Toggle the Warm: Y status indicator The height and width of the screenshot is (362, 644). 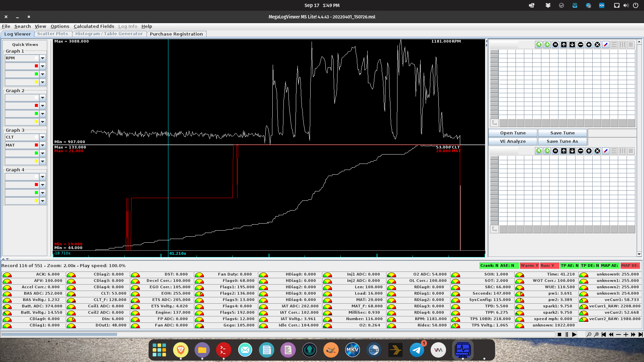click(x=529, y=265)
